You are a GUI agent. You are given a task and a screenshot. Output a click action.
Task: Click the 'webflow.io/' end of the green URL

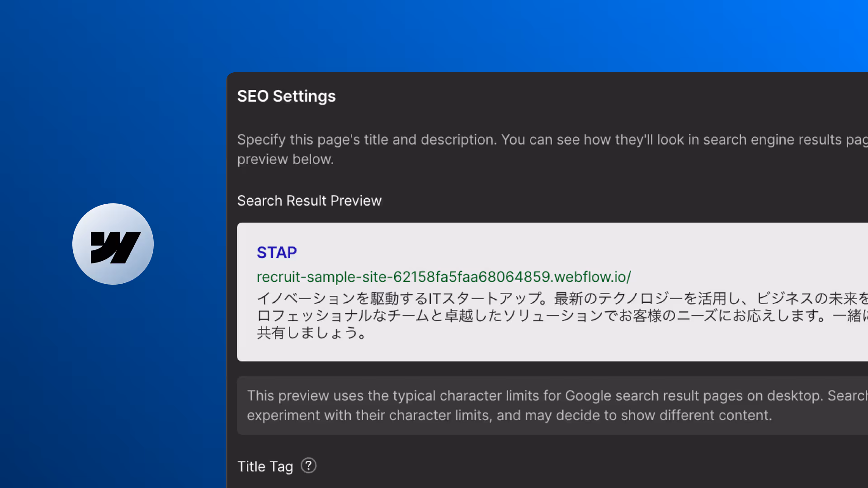(x=593, y=277)
